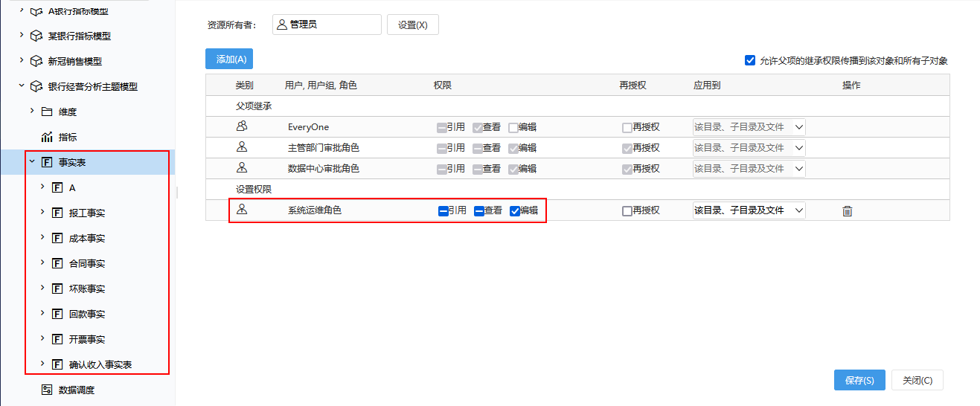This screenshot has height=406, width=980.
Task: Click the F icon beside 坏账事实
Action: coord(57,289)
